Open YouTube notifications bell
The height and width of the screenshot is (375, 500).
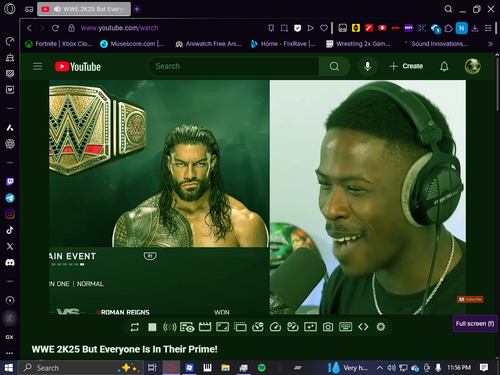pos(444,66)
